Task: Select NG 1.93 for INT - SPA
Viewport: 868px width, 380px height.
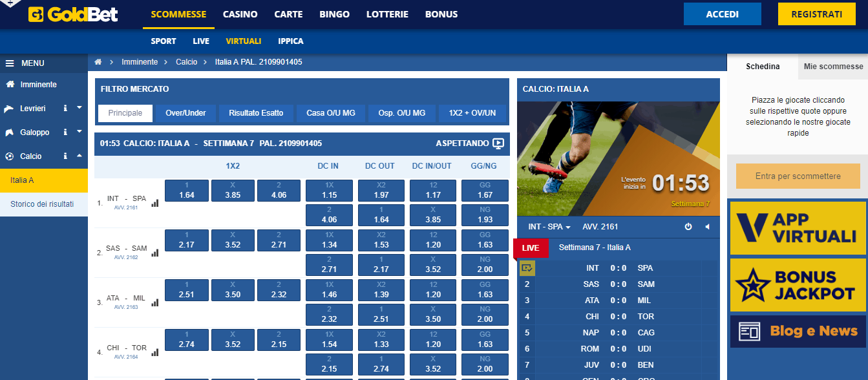Action: pos(485,215)
